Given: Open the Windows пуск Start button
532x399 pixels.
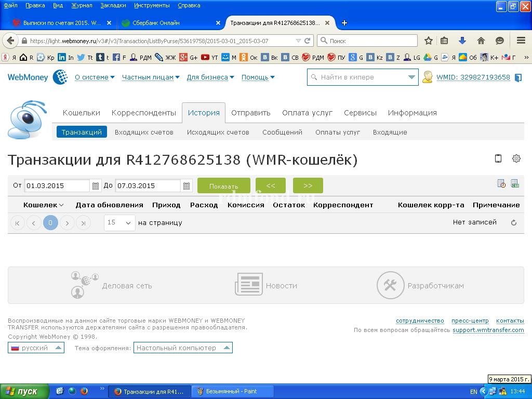Looking at the screenshot, I should coord(24,391).
